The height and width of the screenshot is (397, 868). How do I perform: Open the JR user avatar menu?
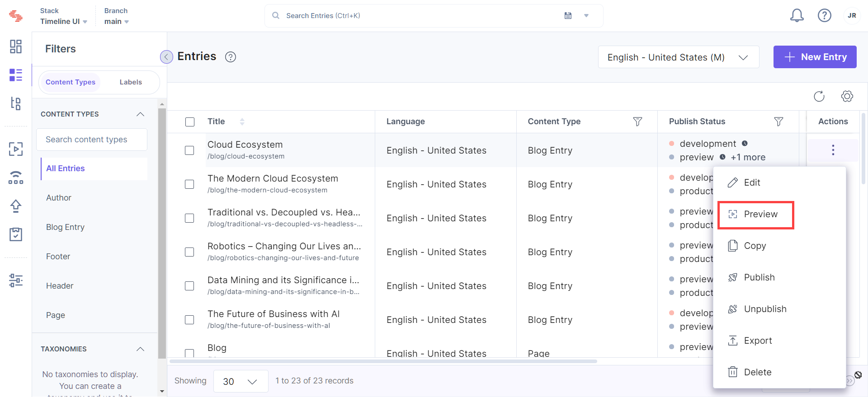852,16
